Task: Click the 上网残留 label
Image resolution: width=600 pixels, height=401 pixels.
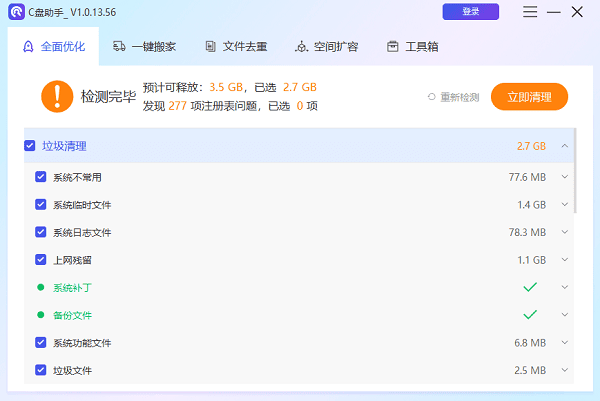Action: pyautogui.click(x=72, y=260)
